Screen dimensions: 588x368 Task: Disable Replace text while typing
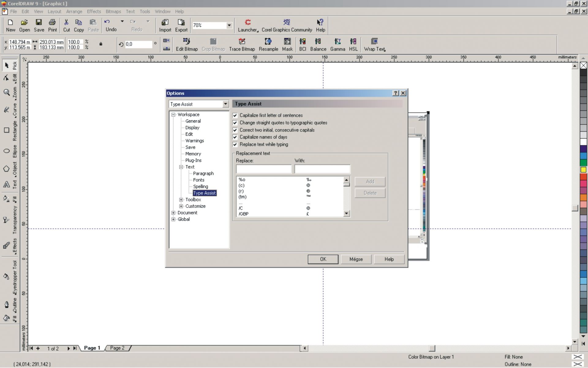pos(235,144)
